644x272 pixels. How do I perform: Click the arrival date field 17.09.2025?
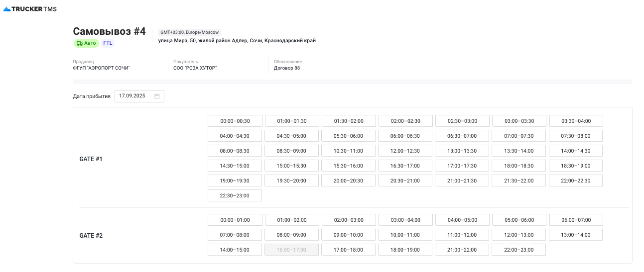point(132,96)
